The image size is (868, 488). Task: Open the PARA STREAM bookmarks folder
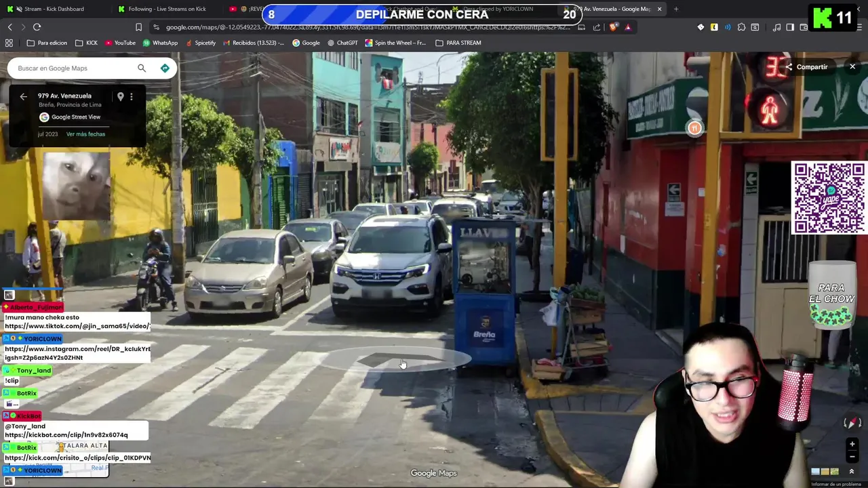458,43
